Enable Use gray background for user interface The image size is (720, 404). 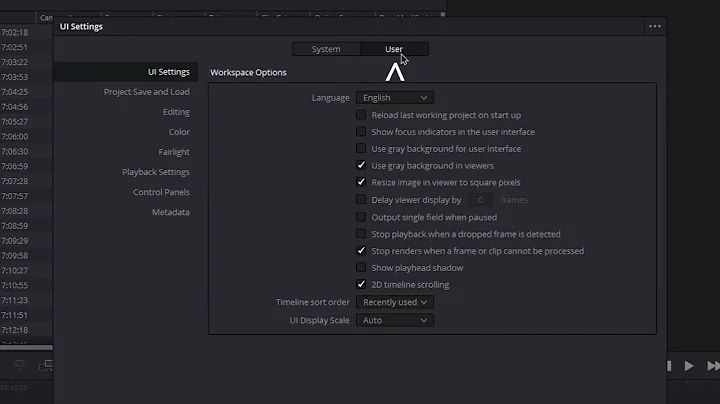click(361, 148)
